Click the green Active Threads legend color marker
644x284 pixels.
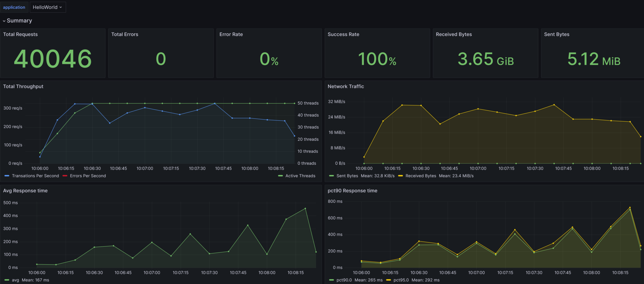[280, 176]
